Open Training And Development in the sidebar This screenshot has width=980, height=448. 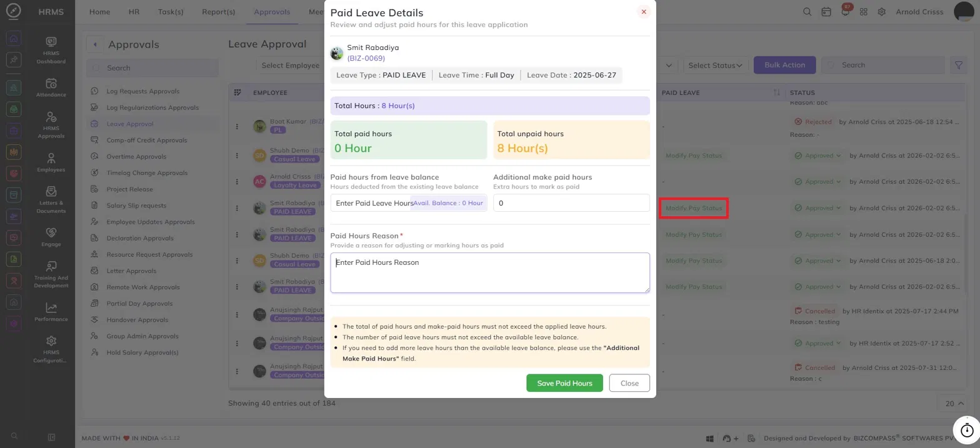point(51,274)
